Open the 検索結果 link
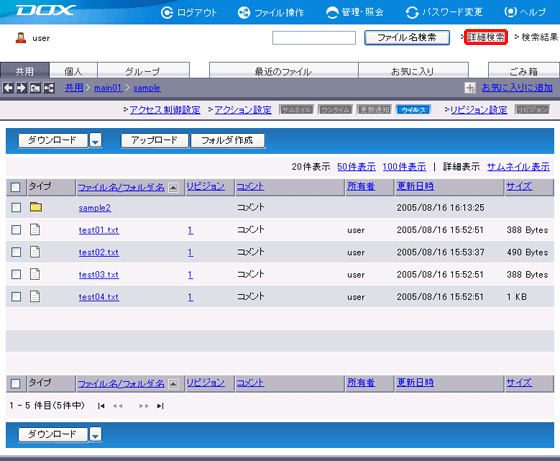Screen dimensions: 560x461 (539, 37)
